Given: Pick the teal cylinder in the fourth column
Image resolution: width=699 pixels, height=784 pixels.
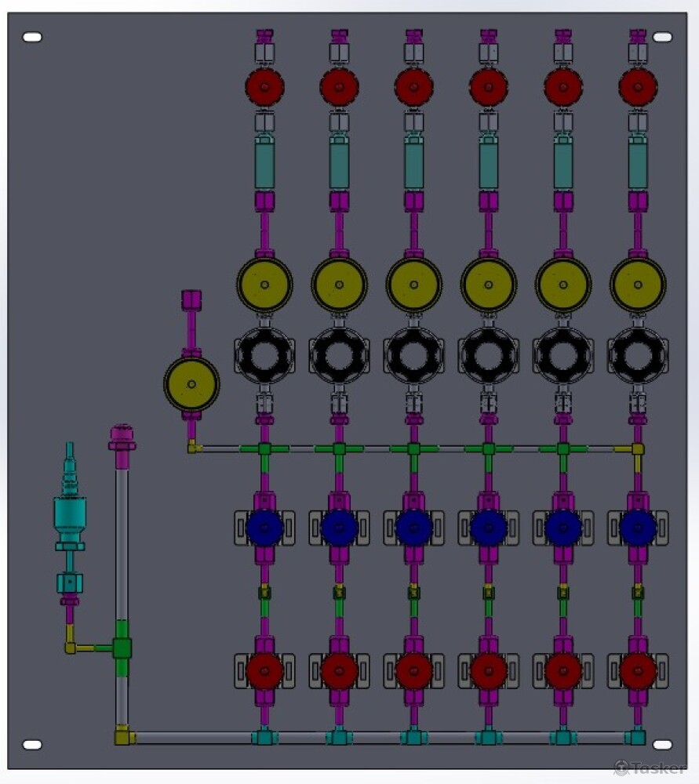Looking at the screenshot, I should [x=488, y=163].
